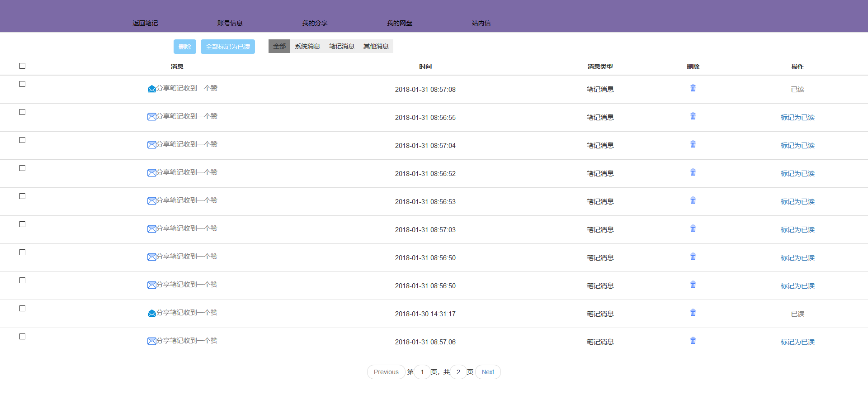Image resolution: width=868 pixels, height=419 pixels.
Task: Click the total pages box showing 2
Action: 458,372
